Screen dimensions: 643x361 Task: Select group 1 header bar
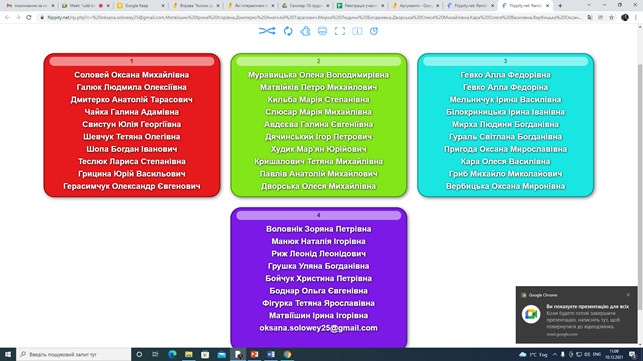132,61
